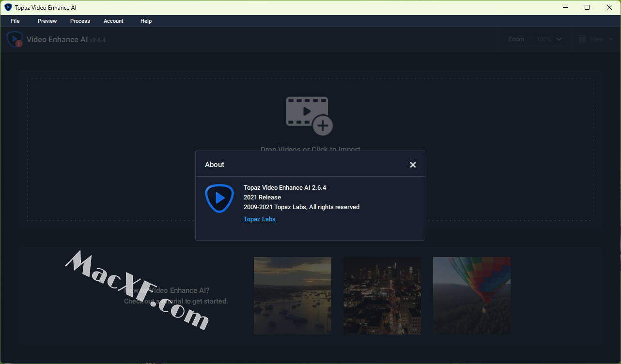The width and height of the screenshot is (621, 364).
Task: Close the About dialog
Action: point(413,165)
